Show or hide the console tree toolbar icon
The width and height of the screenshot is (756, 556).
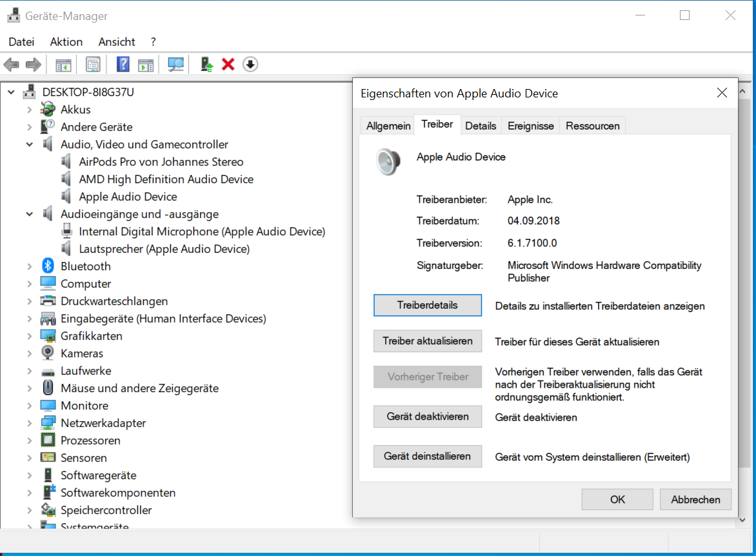(x=63, y=65)
